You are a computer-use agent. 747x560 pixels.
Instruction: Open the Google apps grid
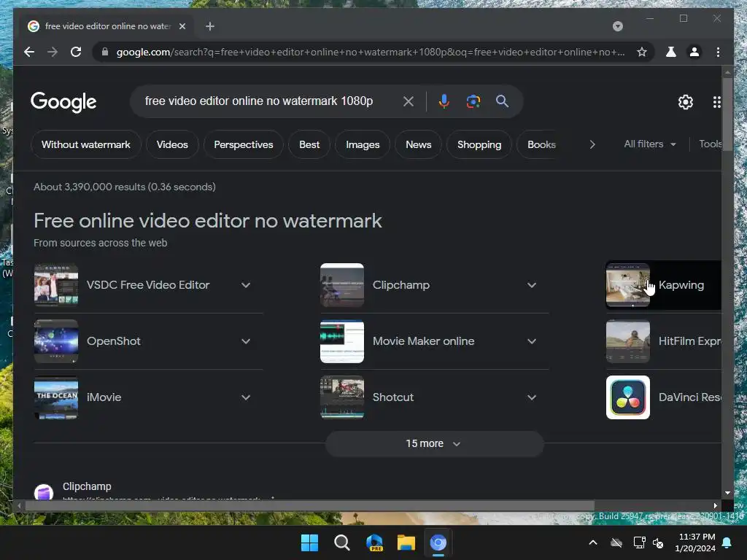point(716,102)
